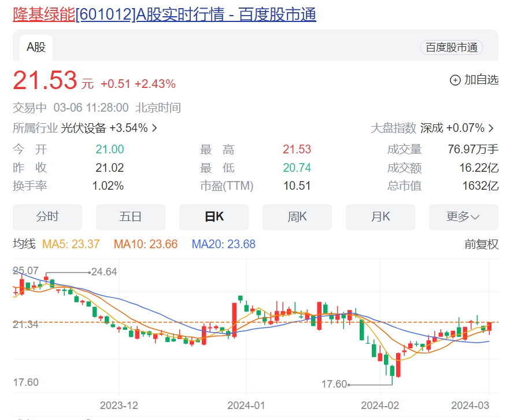Screen dimensions: 510x420
Task: Select the 周K chart tab
Action: tap(297, 217)
